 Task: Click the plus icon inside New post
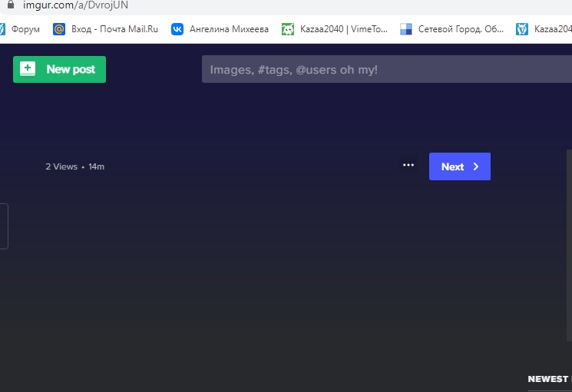[x=28, y=69]
